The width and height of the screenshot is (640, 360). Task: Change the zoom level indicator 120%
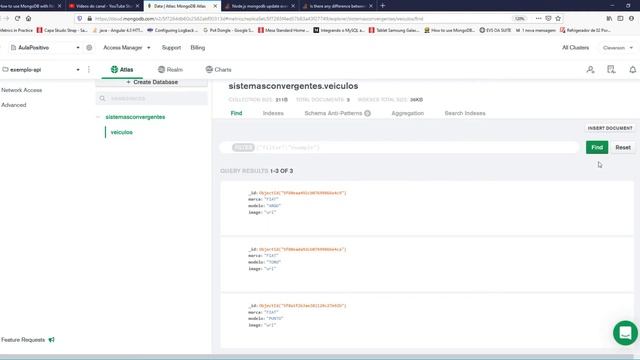519,18
